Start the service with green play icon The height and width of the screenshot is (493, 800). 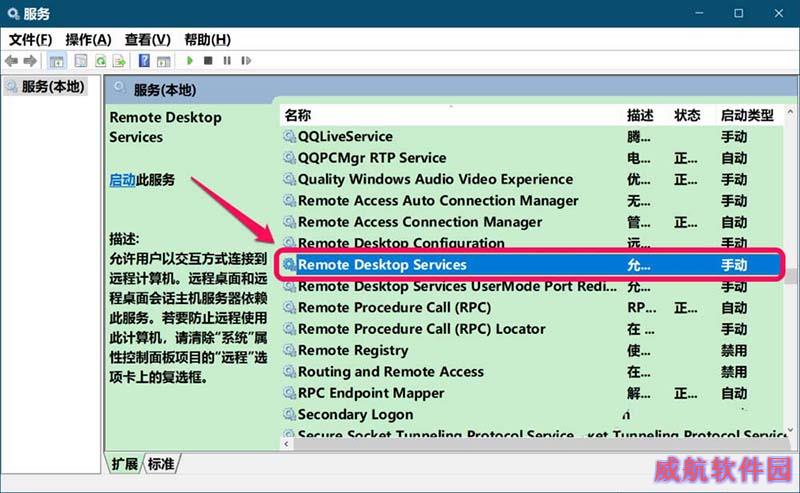pyautogui.click(x=190, y=61)
